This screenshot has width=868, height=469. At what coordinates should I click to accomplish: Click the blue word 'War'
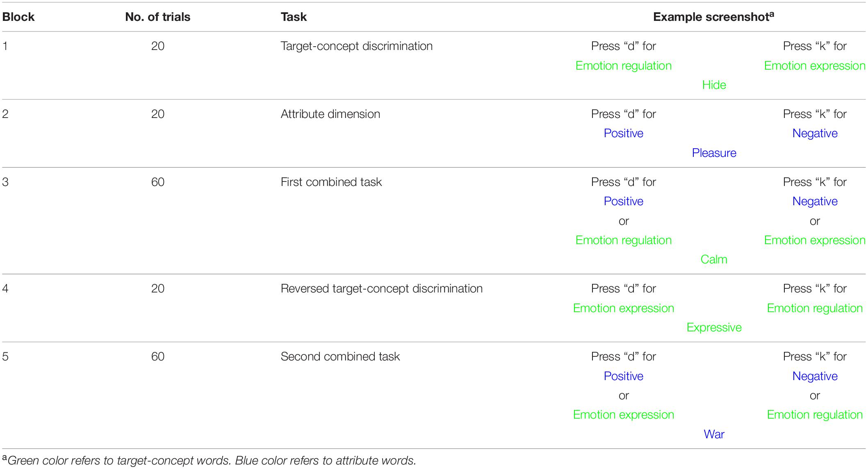(x=714, y=434)
